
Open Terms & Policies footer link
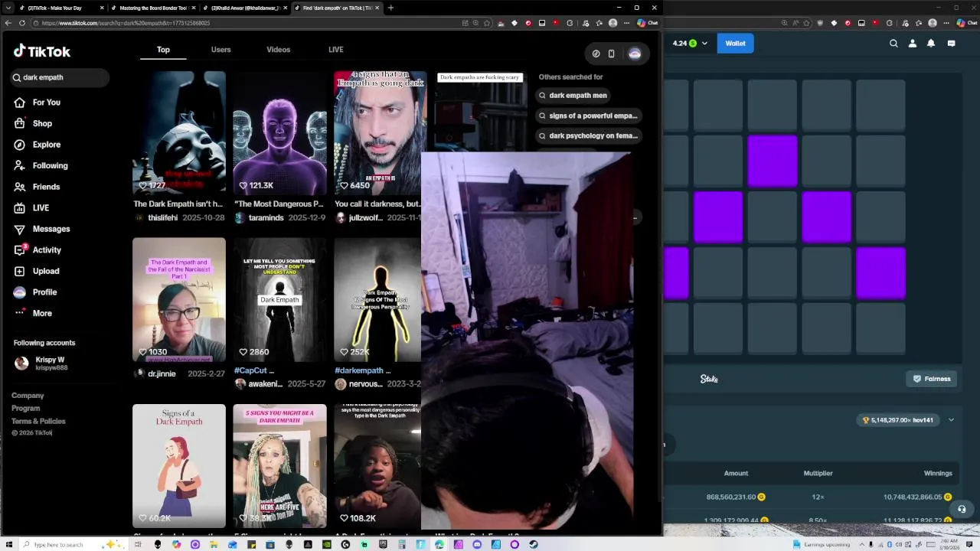(38, 422)
